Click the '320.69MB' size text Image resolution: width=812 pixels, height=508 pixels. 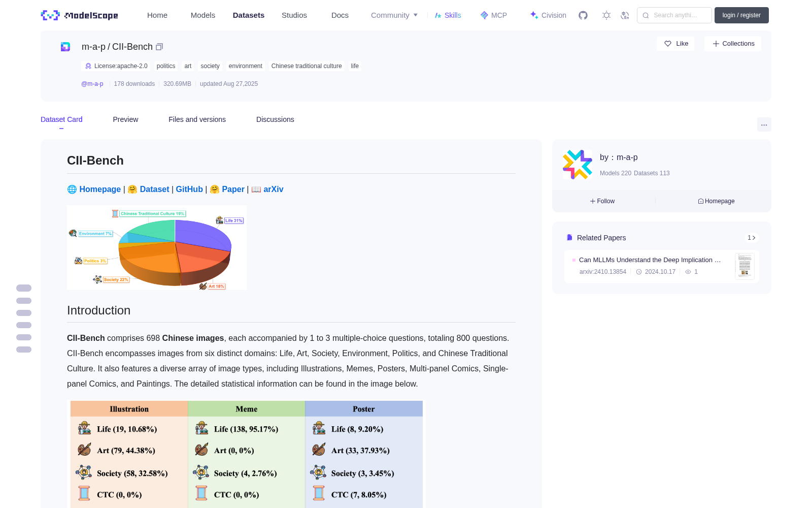click(x=177, y=84)
